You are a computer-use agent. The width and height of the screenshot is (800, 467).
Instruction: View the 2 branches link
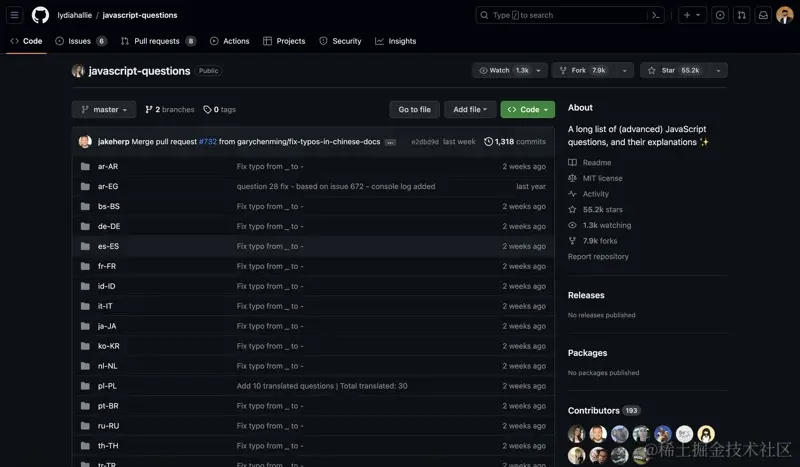[170, 110]
